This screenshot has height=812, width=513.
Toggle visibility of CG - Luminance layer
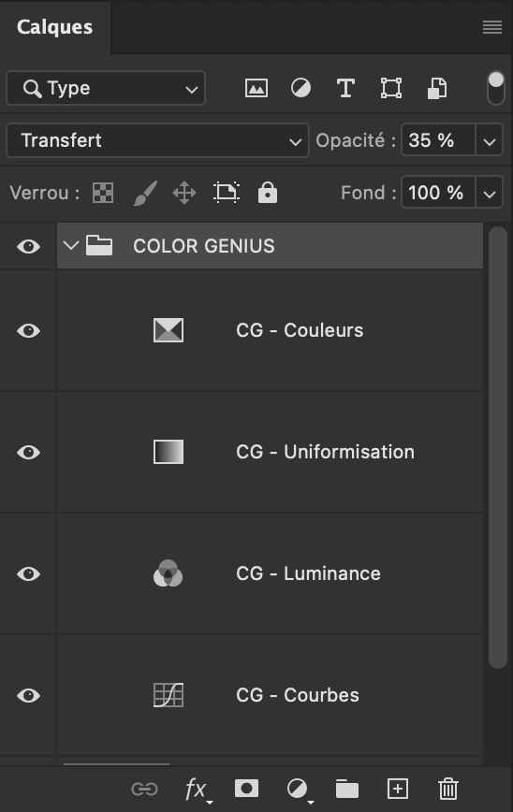pos(28,573)
